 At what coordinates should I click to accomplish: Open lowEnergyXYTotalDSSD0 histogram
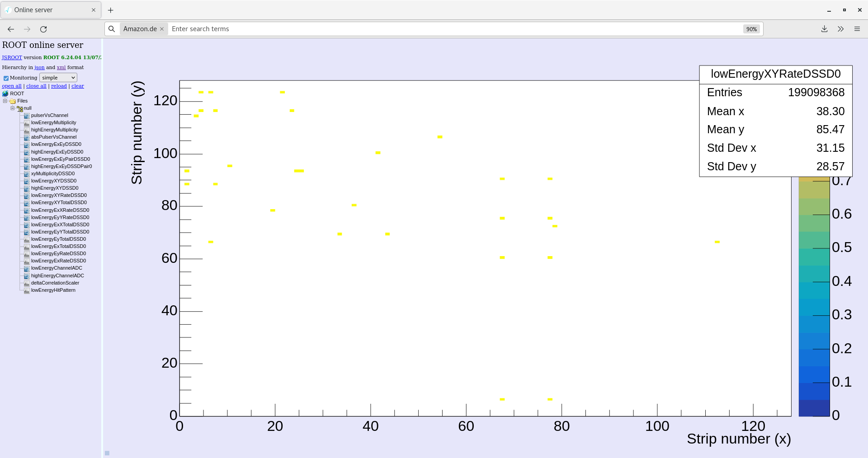click(59, 202)
